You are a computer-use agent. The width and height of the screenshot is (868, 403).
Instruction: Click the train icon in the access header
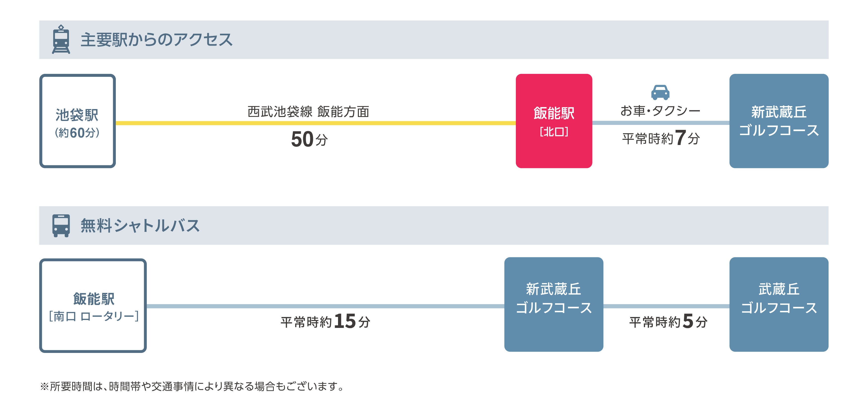(x=61, y=39)
